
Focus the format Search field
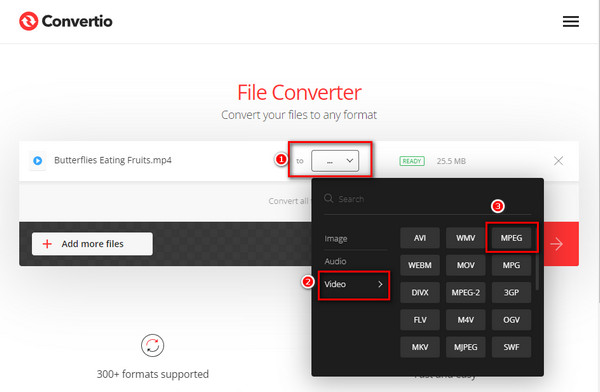[427, 199]
